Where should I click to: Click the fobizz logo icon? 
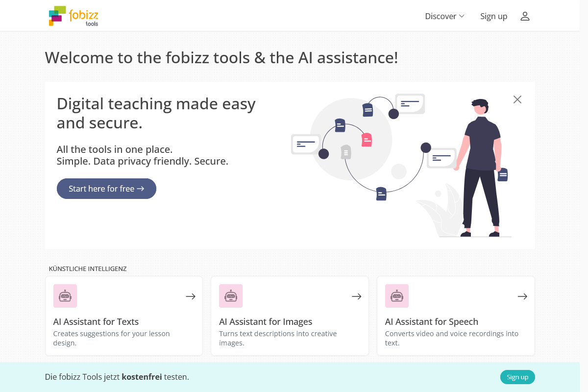tap(56, 16)
